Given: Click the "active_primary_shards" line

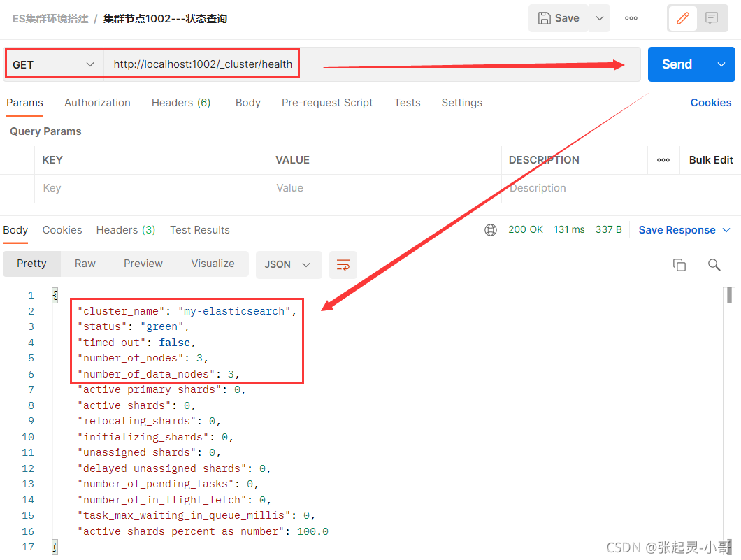Looking at the screenshot, I should point(161,390).
